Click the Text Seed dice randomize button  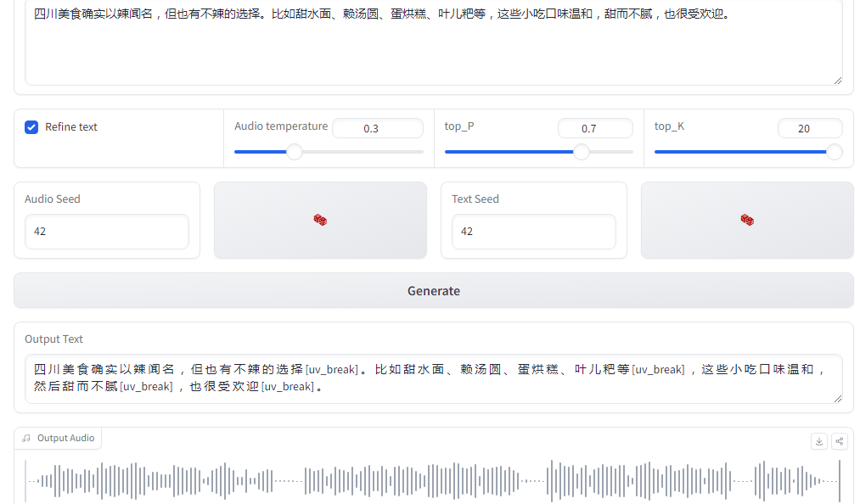(x=747, y=220)
